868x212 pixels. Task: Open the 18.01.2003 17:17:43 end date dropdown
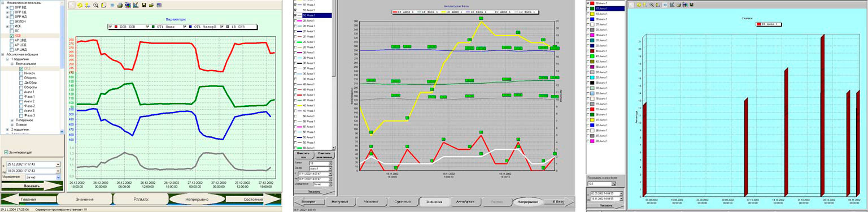58,171
